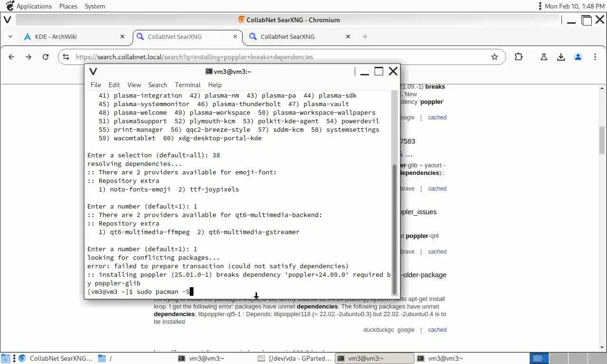Screen dimensions: 607x364
Task: Bookmark this page with star icon
Action: [x=495, y=57]
